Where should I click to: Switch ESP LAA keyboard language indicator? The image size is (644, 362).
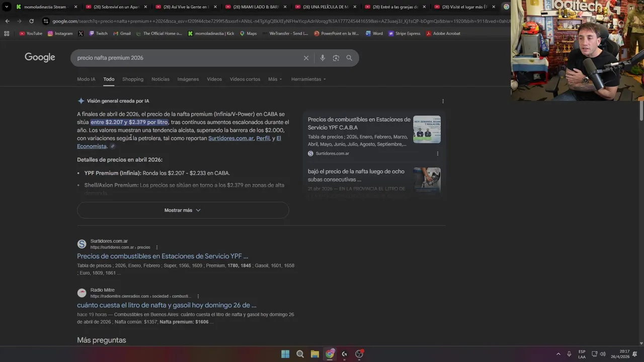click(582, 354)
